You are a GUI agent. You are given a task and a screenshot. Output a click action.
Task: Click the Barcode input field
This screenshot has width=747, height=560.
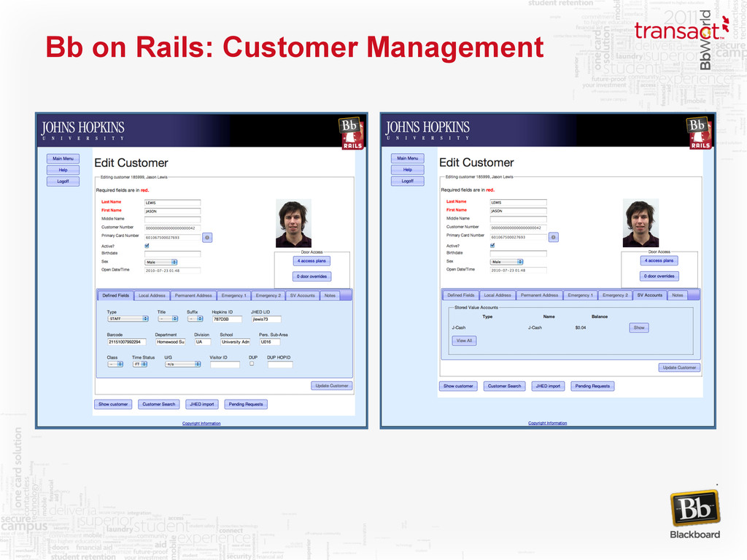127,342
